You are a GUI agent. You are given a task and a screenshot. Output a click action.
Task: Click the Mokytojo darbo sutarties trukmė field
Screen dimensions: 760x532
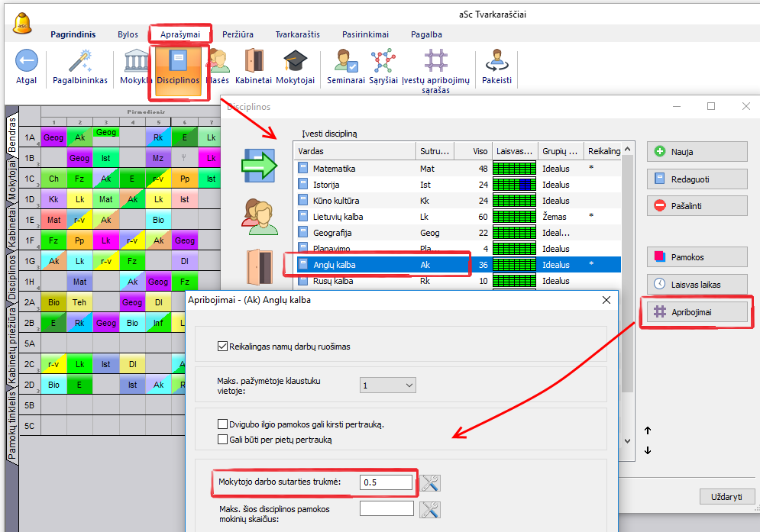386,482
